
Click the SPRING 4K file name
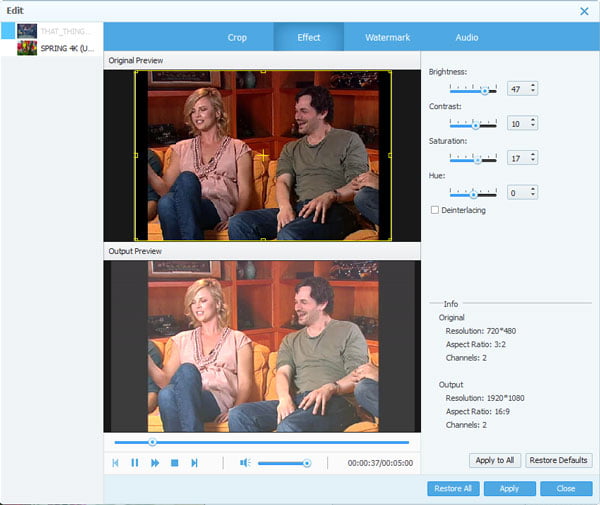(67, 49)
